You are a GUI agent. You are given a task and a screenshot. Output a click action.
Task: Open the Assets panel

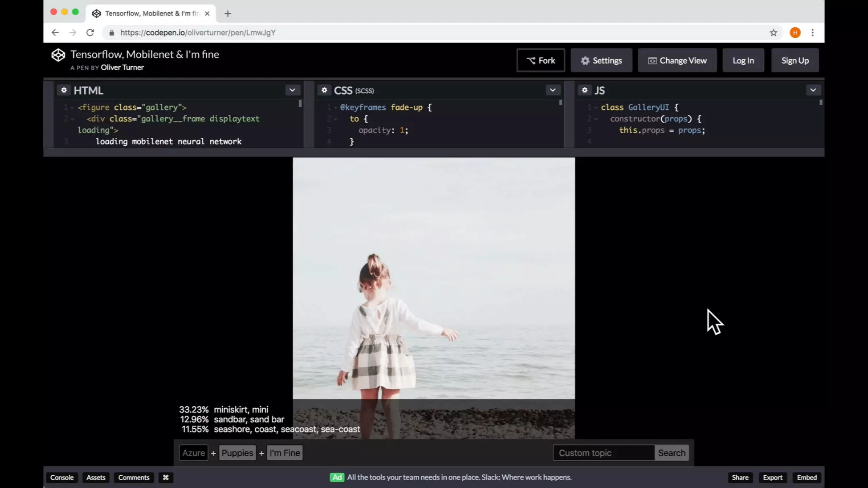(x=96, y=477)
